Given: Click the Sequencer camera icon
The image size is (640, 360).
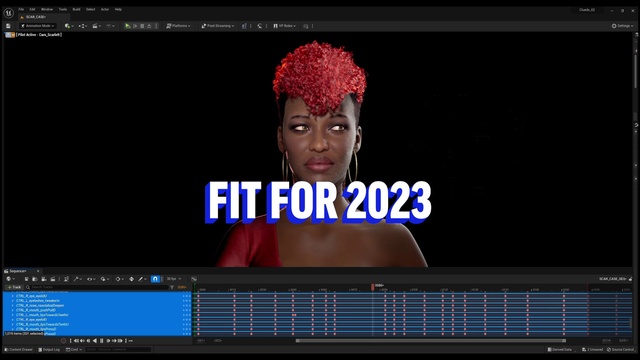Looking at the screenshot, I should point(44,279).
